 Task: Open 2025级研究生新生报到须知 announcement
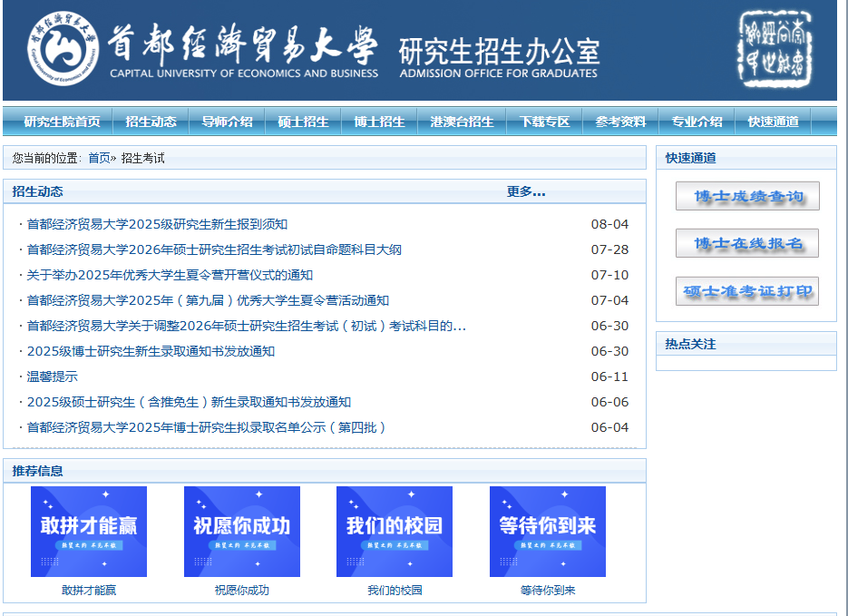157,224
